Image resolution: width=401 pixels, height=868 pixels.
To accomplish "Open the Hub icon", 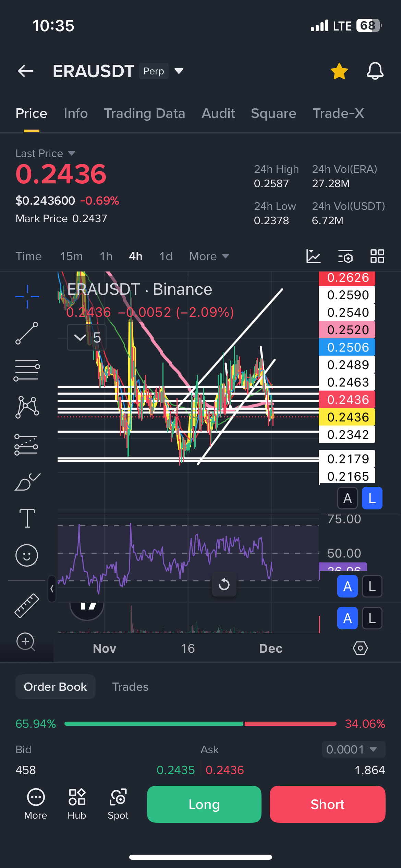I will pos(77,804).
